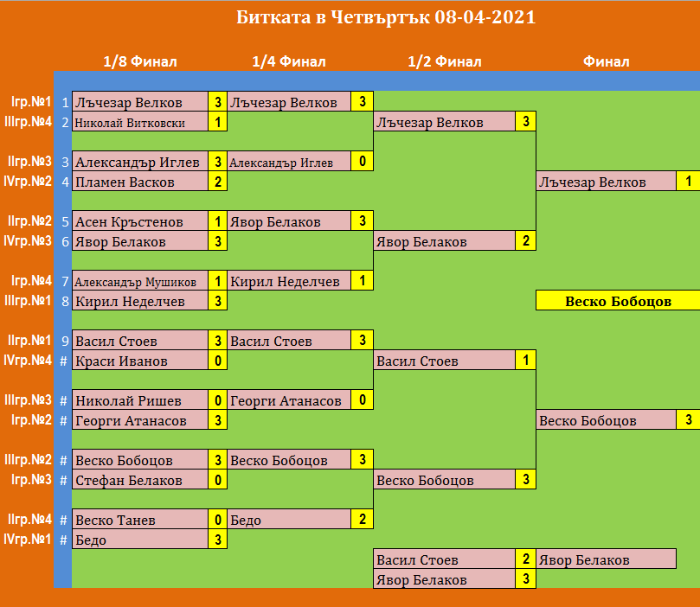
Task: Click the title "Битката в Четвъртък 08-04-2021"
Action: pyautogui.click(x=385, y=18)
